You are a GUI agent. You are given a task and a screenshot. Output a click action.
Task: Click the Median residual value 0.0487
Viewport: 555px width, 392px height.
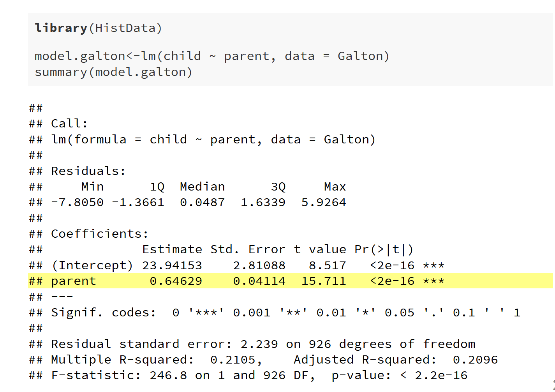203,203
